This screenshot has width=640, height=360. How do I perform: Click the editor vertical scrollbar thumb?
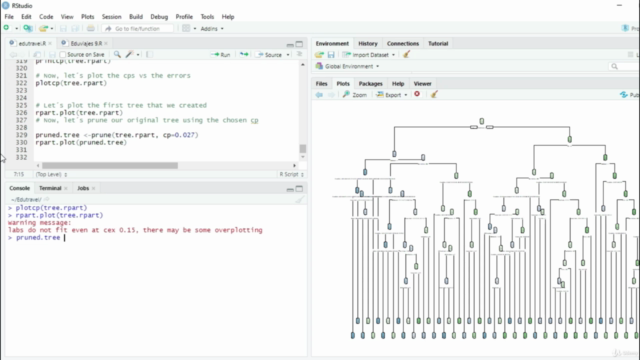[302, 148]
